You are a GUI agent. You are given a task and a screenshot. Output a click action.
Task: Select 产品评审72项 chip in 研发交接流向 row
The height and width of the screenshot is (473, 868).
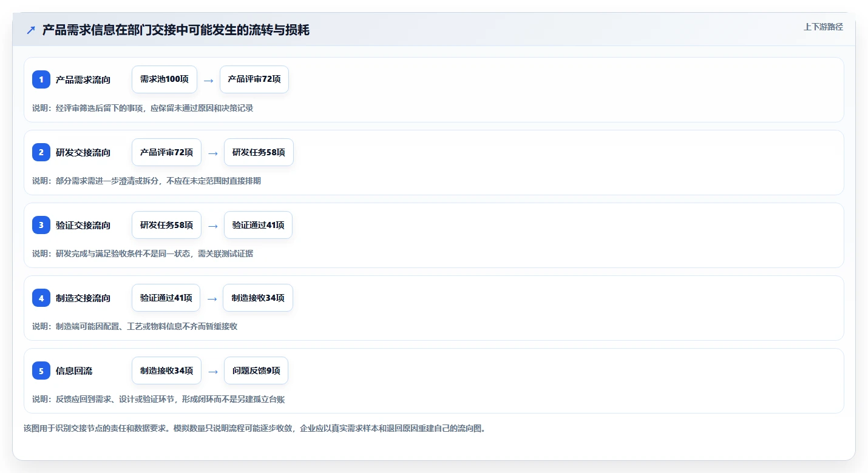click(166, 152)
